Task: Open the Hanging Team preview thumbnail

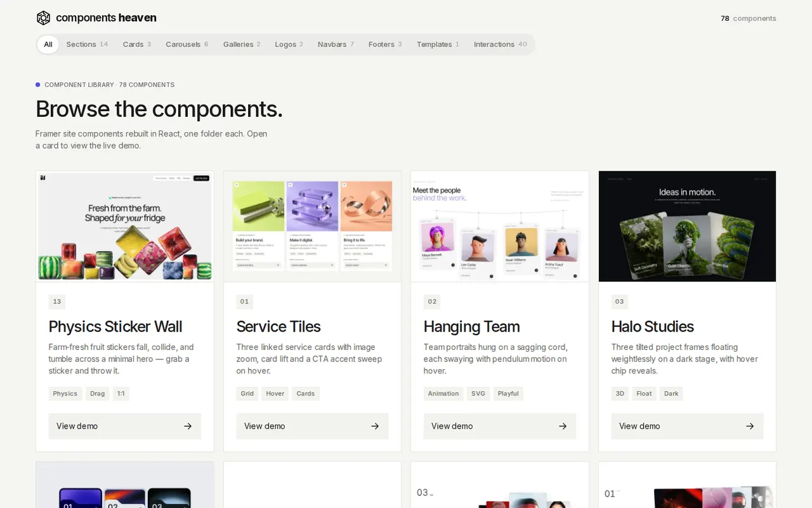Action: point(500,226)
